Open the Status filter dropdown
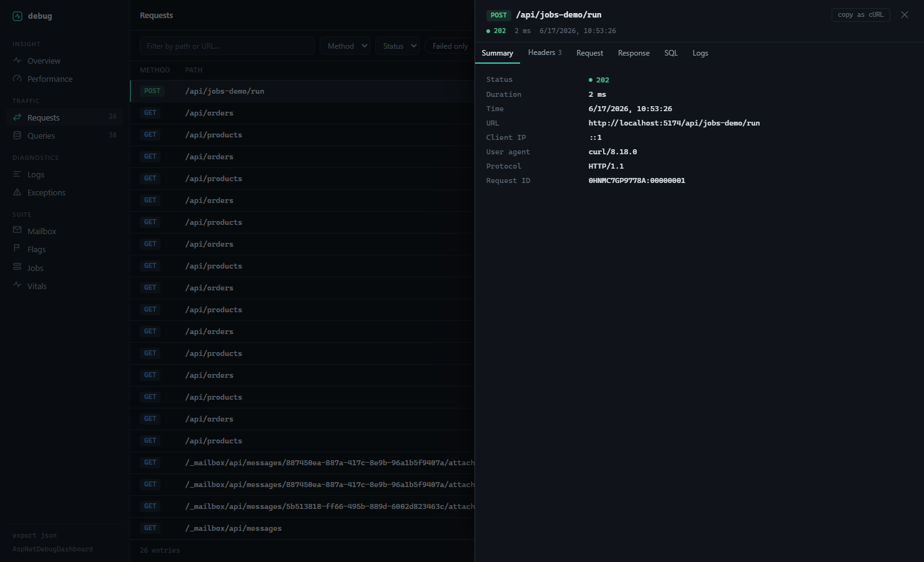 tap(397, 46)
